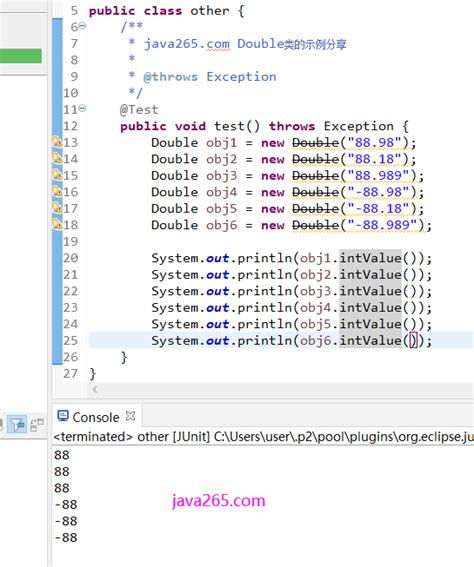The height and width of the screenshot is (567, 474).
Task: Click the 'Exception' type on line 12
Action: 358,126
